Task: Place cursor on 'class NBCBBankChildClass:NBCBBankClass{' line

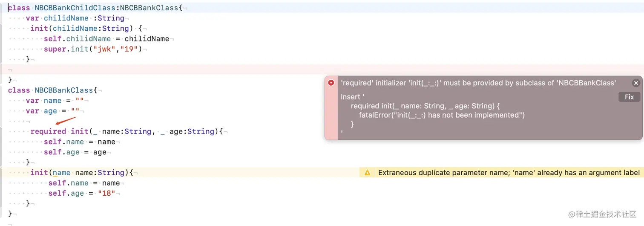Action: point(95,8)
